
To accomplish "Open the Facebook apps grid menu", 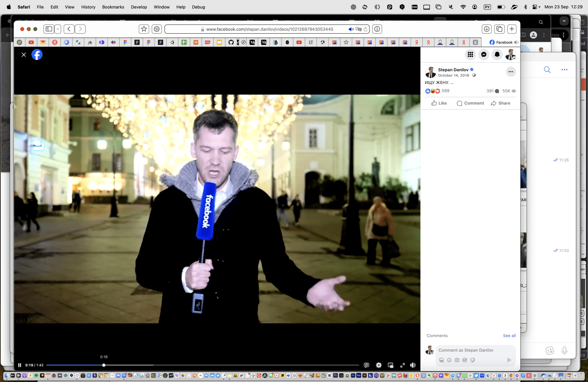I will coord(470,55).
